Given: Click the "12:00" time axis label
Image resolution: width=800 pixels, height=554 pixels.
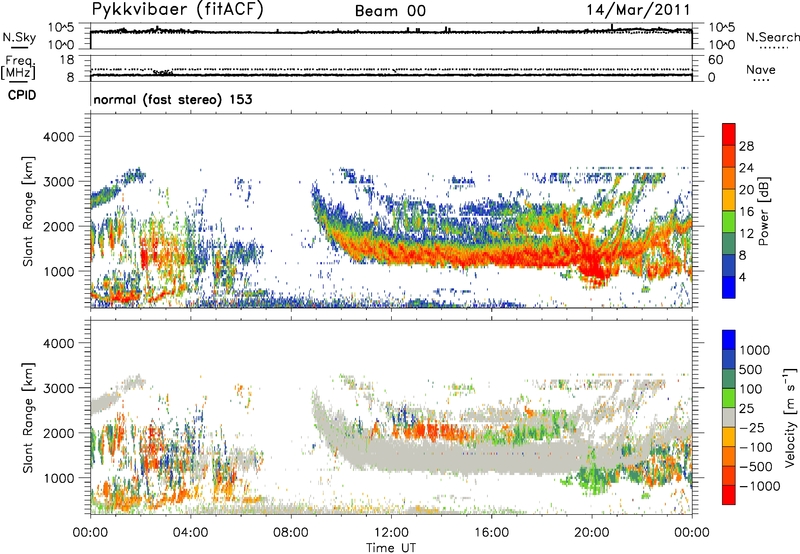Looking at the screenshot, I should tap(391, 533).
